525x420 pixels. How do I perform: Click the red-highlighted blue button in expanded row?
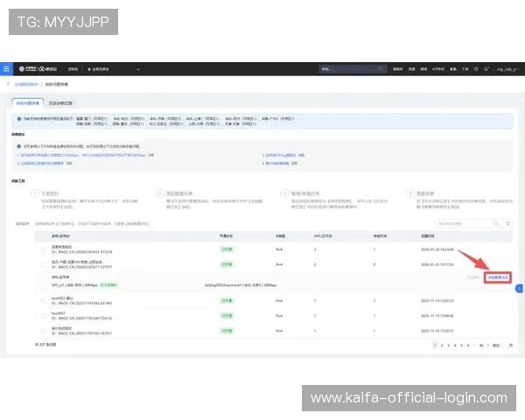coord(499,276)
